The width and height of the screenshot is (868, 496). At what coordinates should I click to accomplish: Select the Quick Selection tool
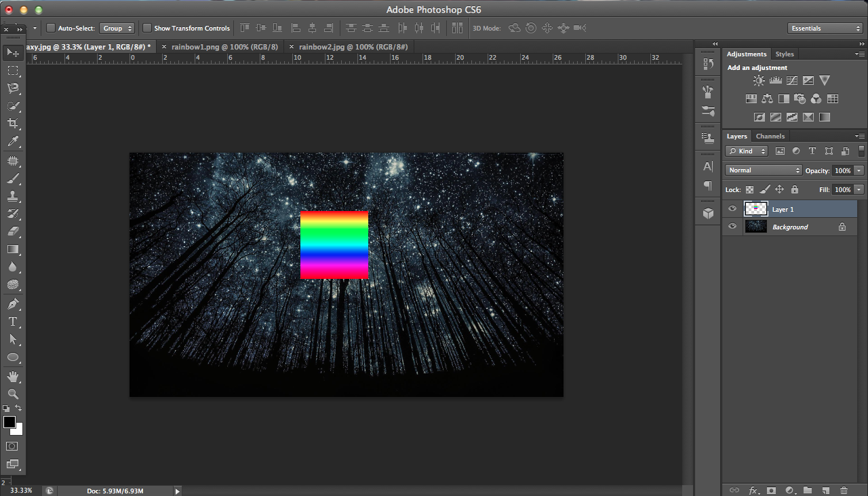[x=13, y=106]
